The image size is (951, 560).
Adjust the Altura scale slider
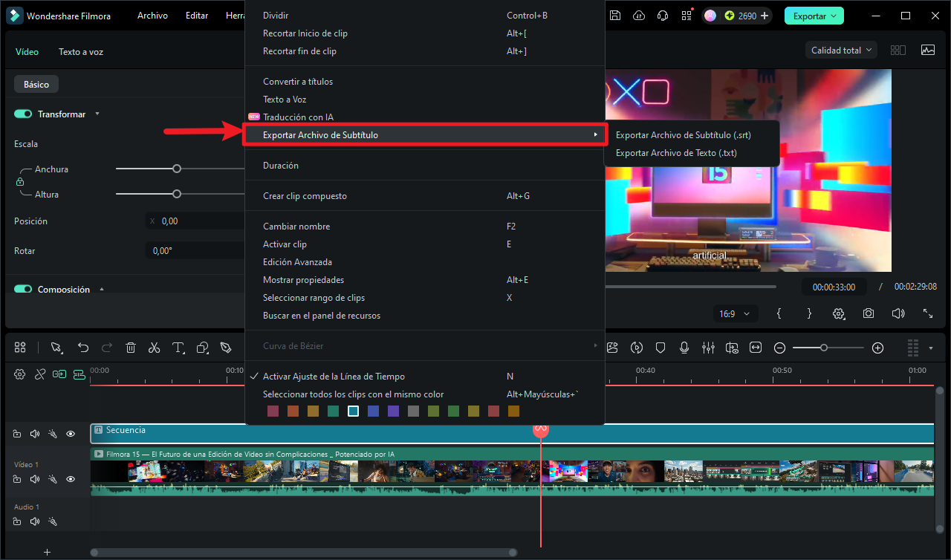pos(177,194)
